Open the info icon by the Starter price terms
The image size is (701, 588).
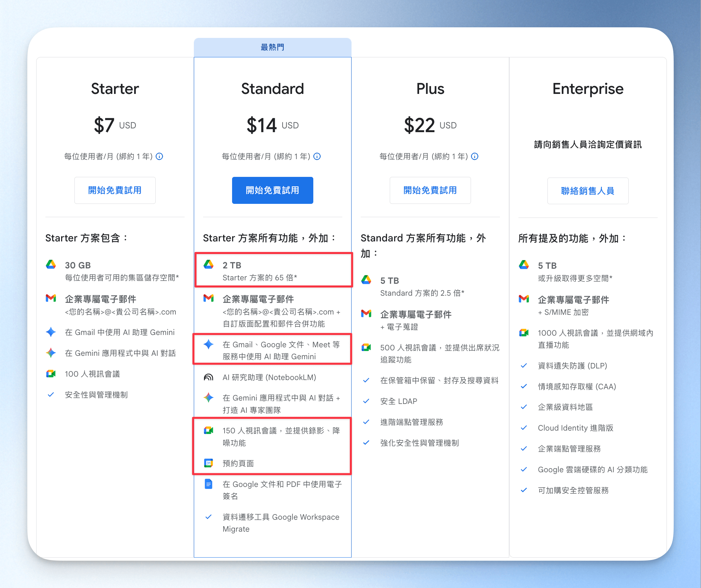(x=159, y=156)
